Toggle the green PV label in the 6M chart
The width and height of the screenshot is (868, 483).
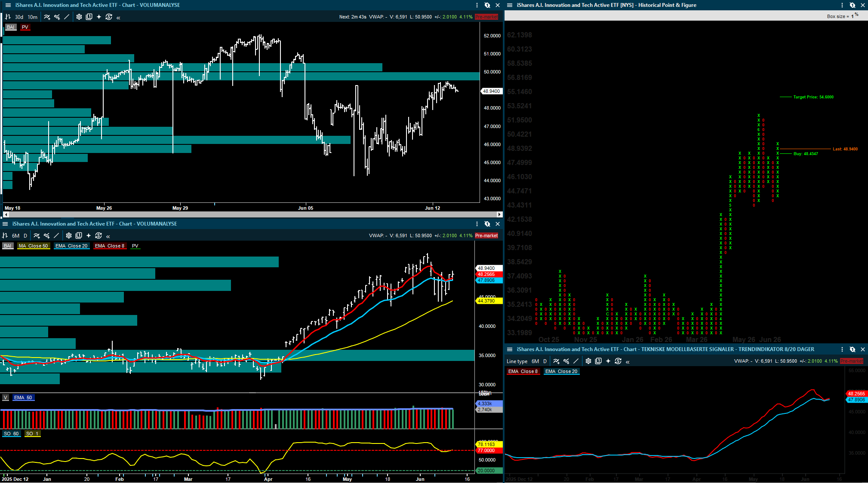135,246
